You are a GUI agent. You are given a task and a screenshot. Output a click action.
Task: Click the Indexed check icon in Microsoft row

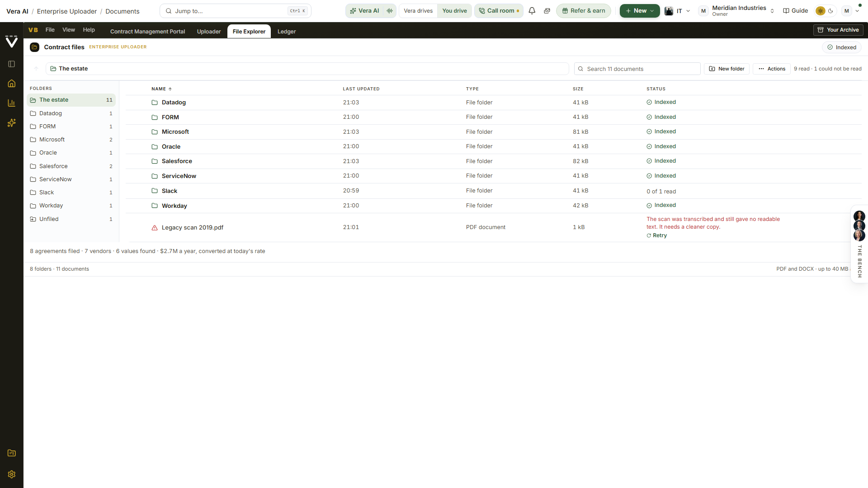pyautogui.click(x=649, y=132)
